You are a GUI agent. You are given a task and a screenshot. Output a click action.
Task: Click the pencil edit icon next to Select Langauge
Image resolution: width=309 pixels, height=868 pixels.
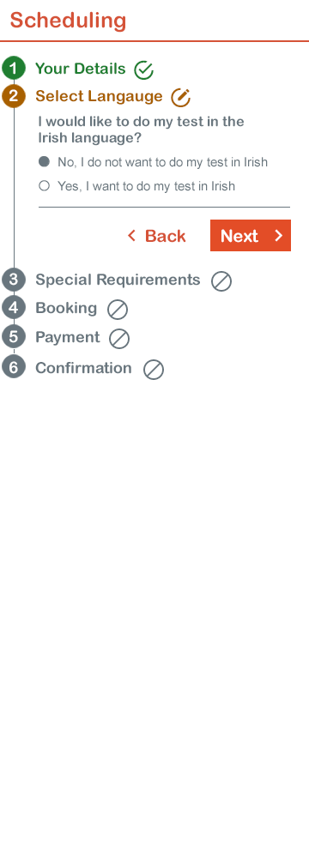coord(180,98)
